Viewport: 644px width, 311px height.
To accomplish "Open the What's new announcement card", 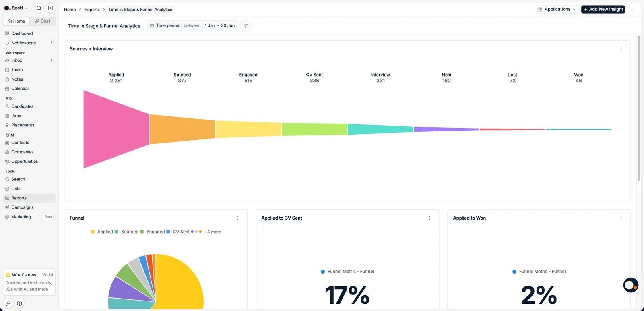I will tap(29, 282).
